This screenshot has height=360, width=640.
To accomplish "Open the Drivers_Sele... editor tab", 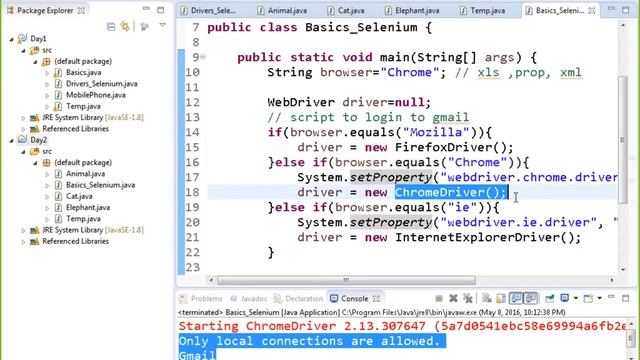I will click(209, 11).
